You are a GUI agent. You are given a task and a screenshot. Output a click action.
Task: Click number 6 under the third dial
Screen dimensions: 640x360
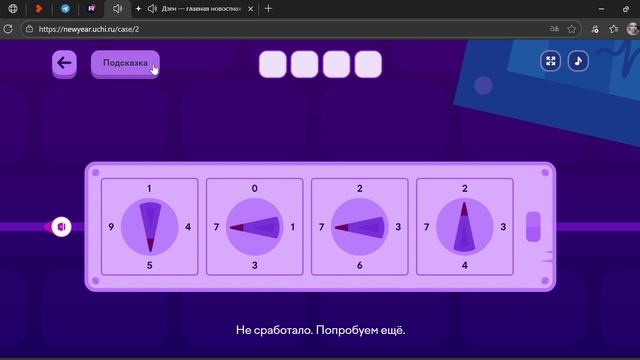(360, 265)
